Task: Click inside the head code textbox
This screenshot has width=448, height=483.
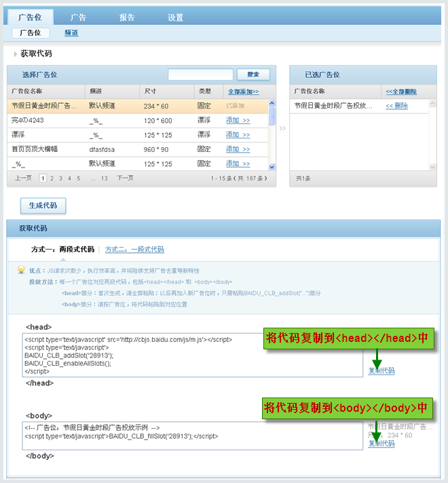Action: (x=192, y=355)
